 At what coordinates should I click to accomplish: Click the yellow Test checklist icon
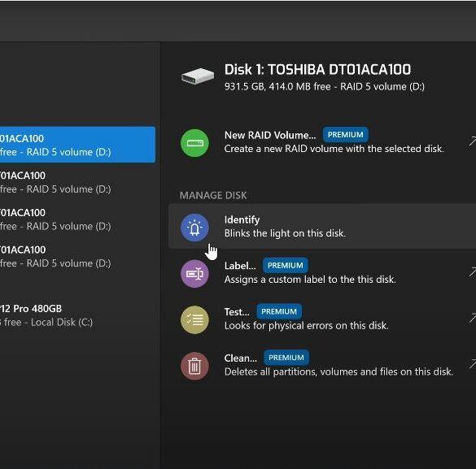(x=194, y=319)
